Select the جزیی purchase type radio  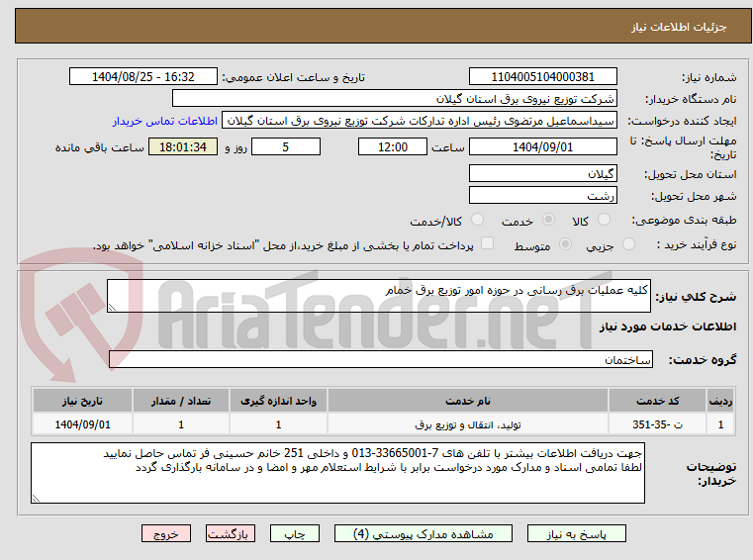tap(628, 244)
